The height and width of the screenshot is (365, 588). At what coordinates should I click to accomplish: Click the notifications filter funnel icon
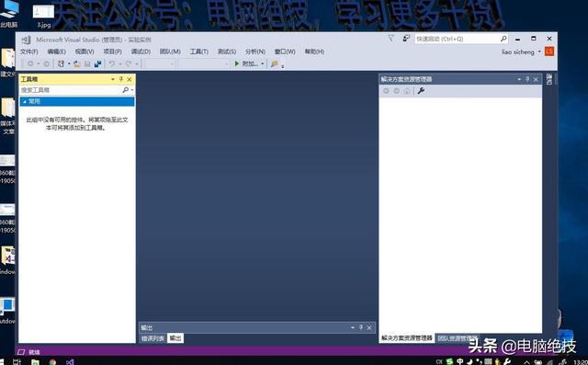[390, 39]
